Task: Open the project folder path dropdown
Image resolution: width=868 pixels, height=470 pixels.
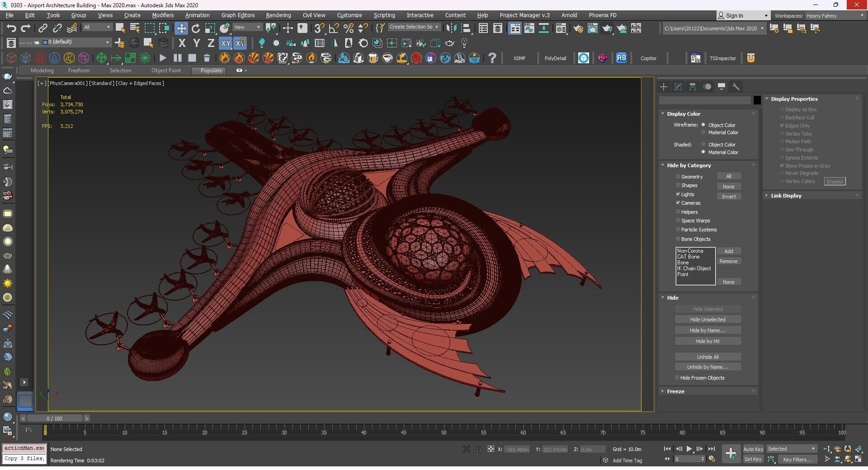Action: (714, 28)
